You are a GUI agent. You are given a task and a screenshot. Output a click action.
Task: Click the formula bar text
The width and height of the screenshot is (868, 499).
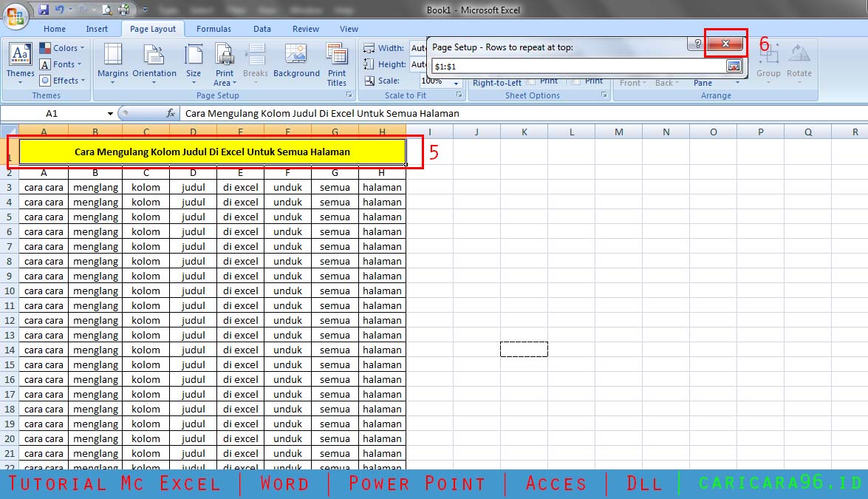click(x=322, y=114)
